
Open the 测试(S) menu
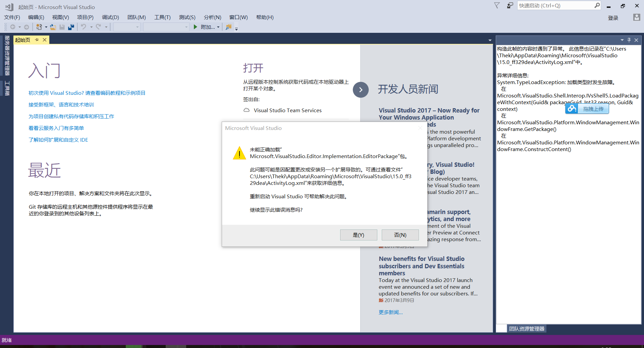pos(187,17)
